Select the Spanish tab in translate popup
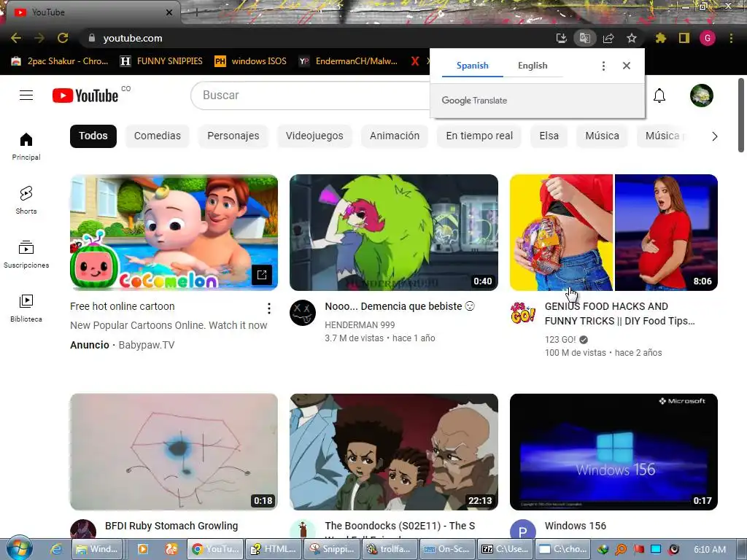This screenshot has width=747, height=560. click(x=472, y=66)
